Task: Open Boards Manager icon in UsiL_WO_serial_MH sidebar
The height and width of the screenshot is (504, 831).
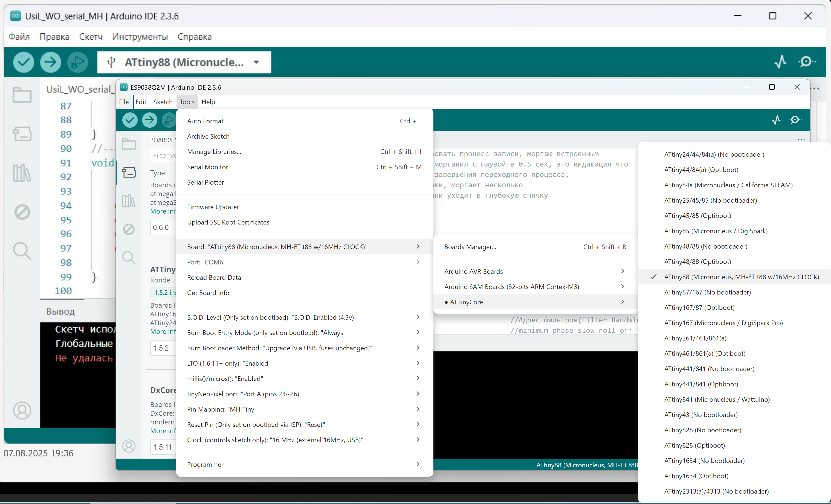Action: pos(22,134)
